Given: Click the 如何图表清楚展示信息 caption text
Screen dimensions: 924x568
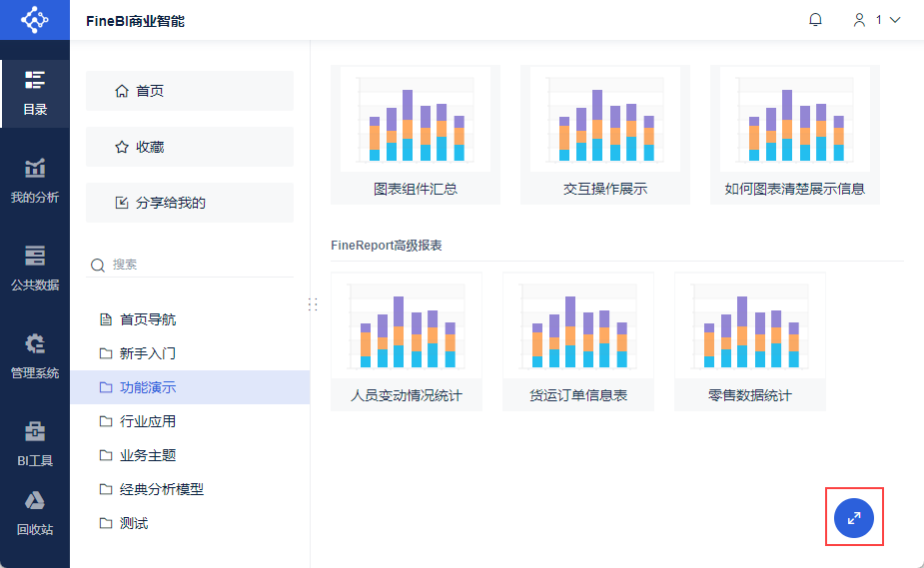Looking at the screenshot, I should click(795, 189).
